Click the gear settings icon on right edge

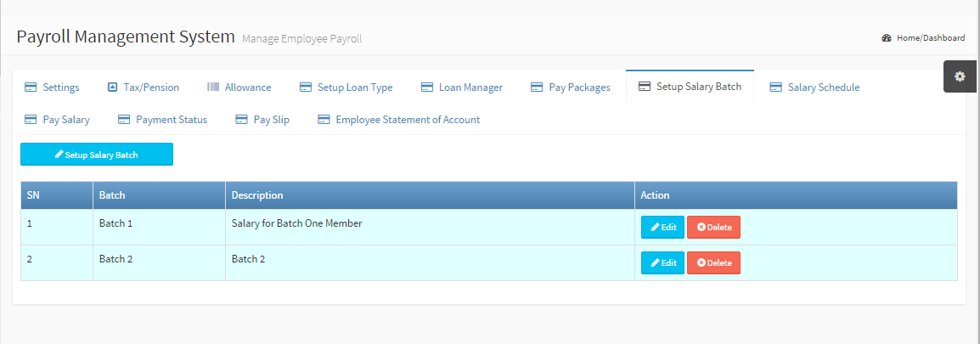[x=960, y=76]
